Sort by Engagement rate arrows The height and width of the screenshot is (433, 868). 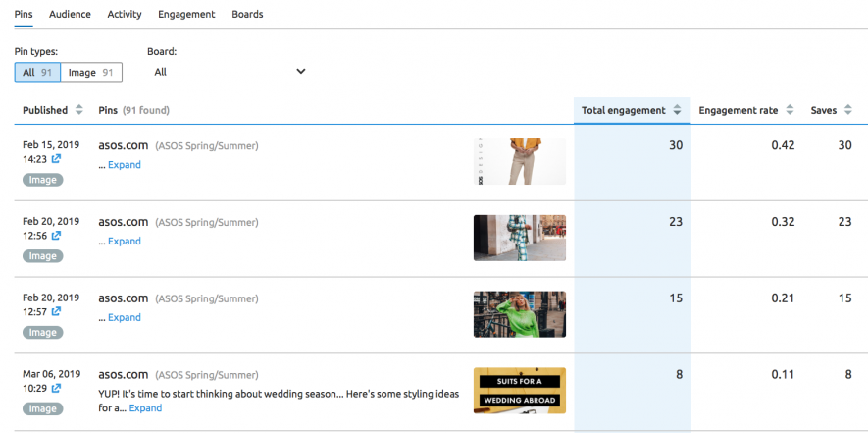click(x=790, y=110)
